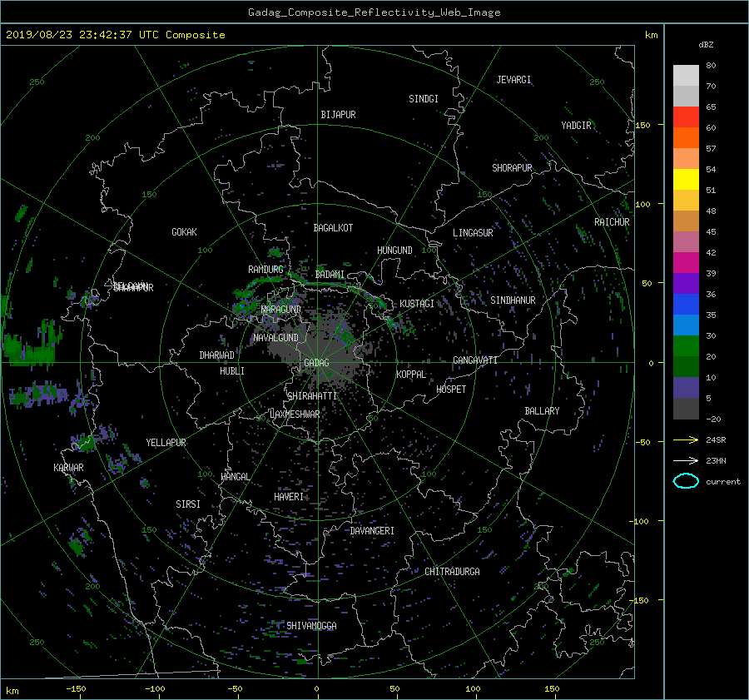Click the HAVERI city label
The height and width of the screenshot is (700, 749).
289,497
